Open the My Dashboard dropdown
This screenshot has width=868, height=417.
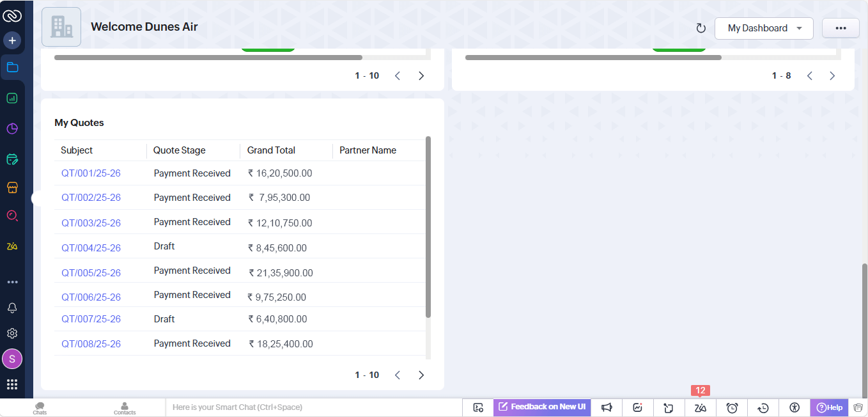click(764, 28)
